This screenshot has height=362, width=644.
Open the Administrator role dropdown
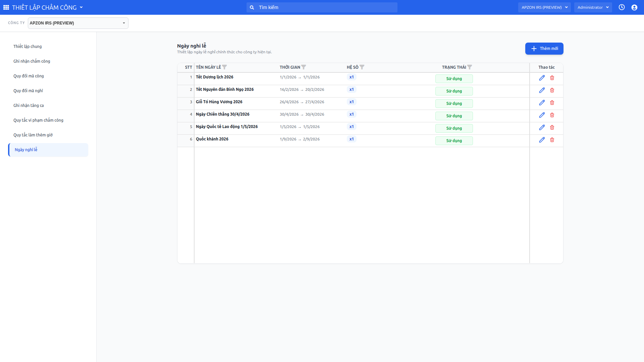point(593,7)
